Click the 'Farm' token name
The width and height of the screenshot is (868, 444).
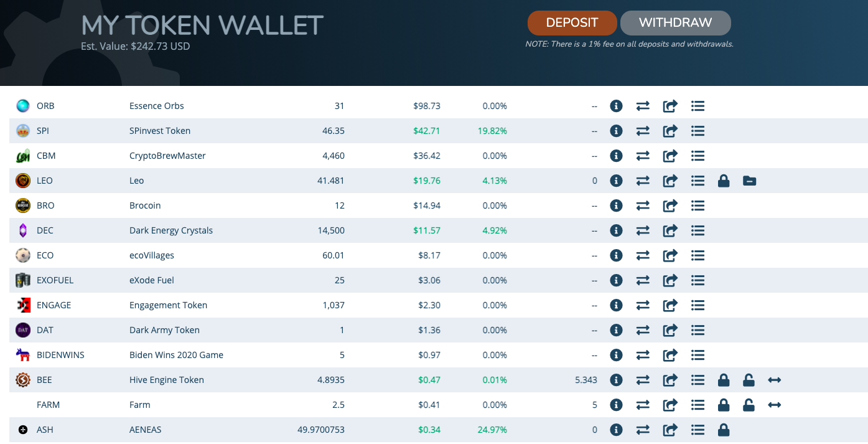point(140,405)
